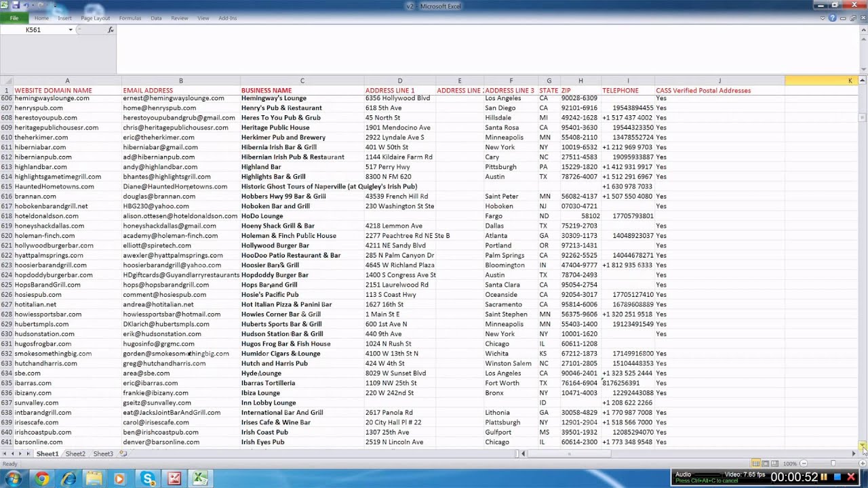Open Google Chrome from the taskbar
Screen dimensions: 868x488
tap(42, 479)
